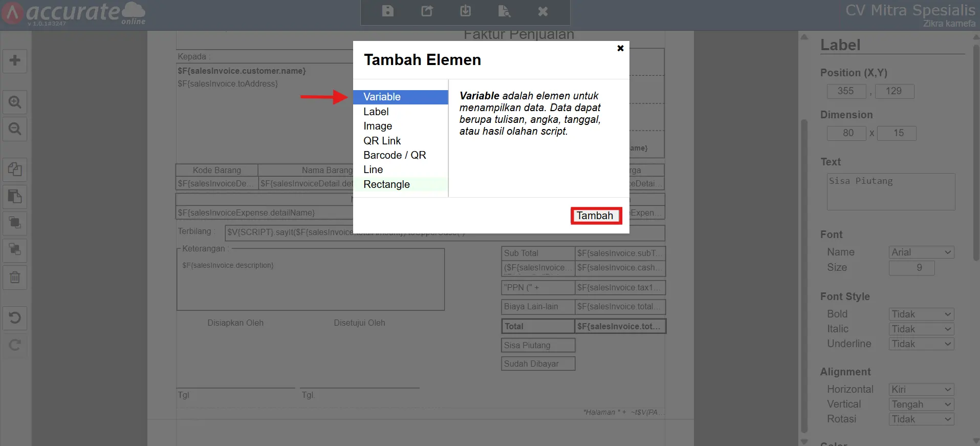Image resolution: width=980 pixels, height=446 pixels.
Task: Select Barcode / QR in element list
Action: (395, 155)
